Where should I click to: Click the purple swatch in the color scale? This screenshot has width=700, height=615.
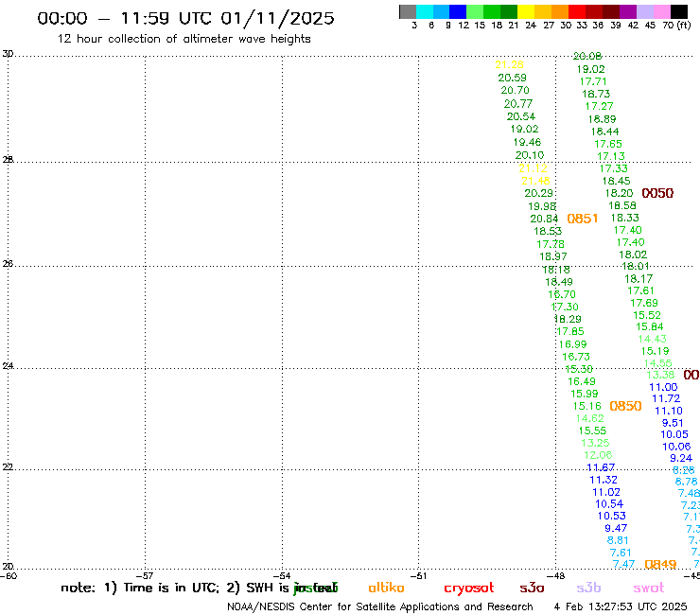628,11
